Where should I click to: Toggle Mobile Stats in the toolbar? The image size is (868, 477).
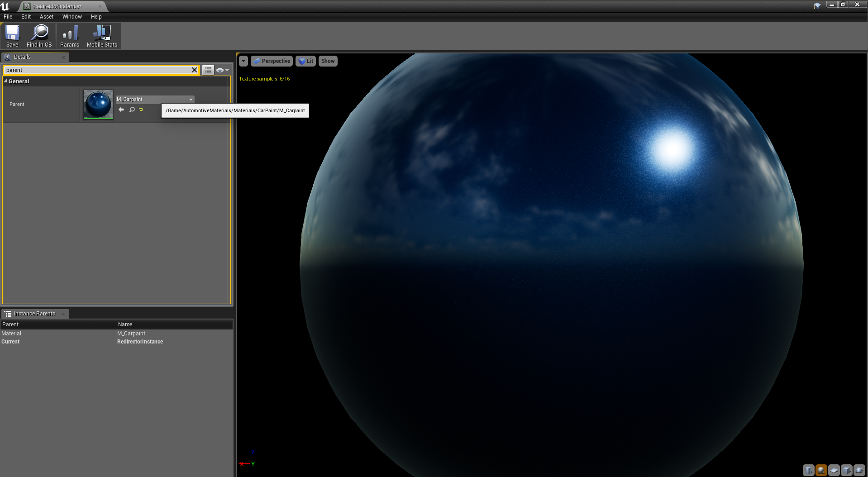click(x=102, y=36)
